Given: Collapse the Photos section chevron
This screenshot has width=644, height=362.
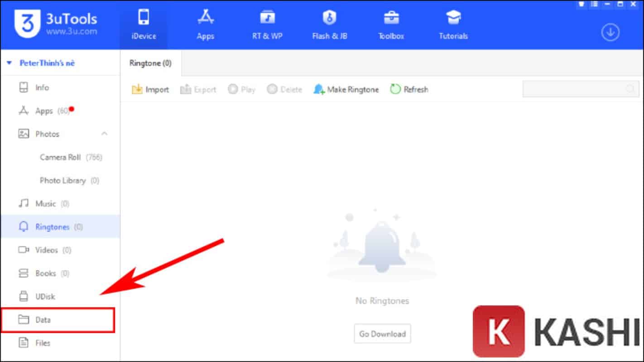Looking at the screenshot, I should 104,134.
